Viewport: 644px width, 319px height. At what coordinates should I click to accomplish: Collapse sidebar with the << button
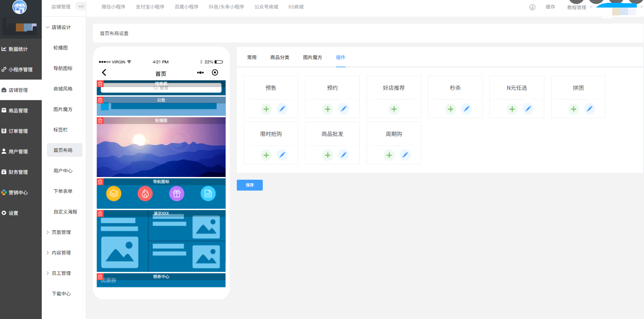81,6
